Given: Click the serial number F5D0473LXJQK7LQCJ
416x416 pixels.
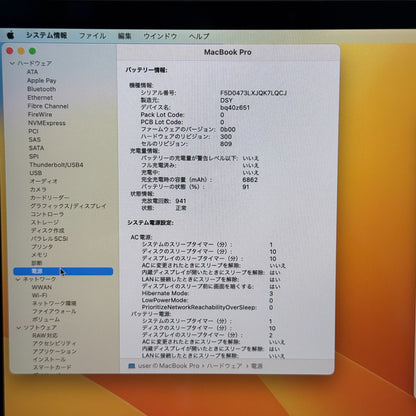Looking at the screenshot, I should click(x=253, y=93).
